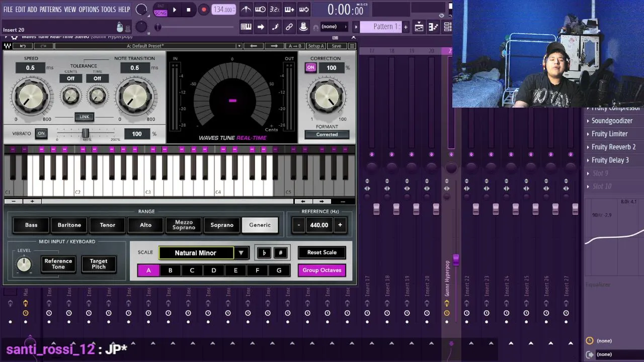Select the Tenor vocal range
Viewport: 644px width, 362px height.
108,225
